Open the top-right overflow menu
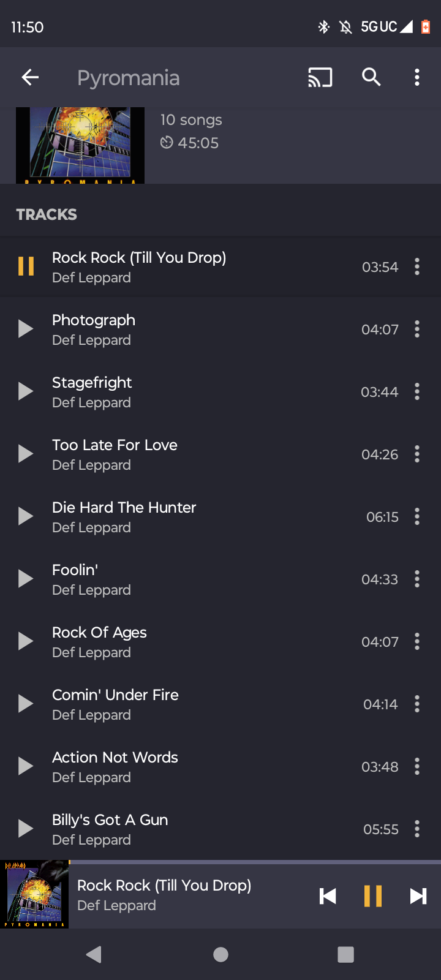The height and width of the screenshot is (980, 441). pos(417,77)
